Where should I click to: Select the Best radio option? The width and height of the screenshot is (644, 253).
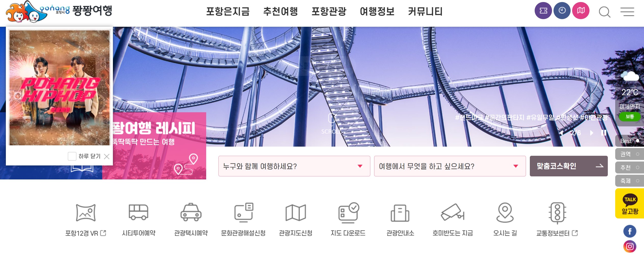(x=629, y=141)
